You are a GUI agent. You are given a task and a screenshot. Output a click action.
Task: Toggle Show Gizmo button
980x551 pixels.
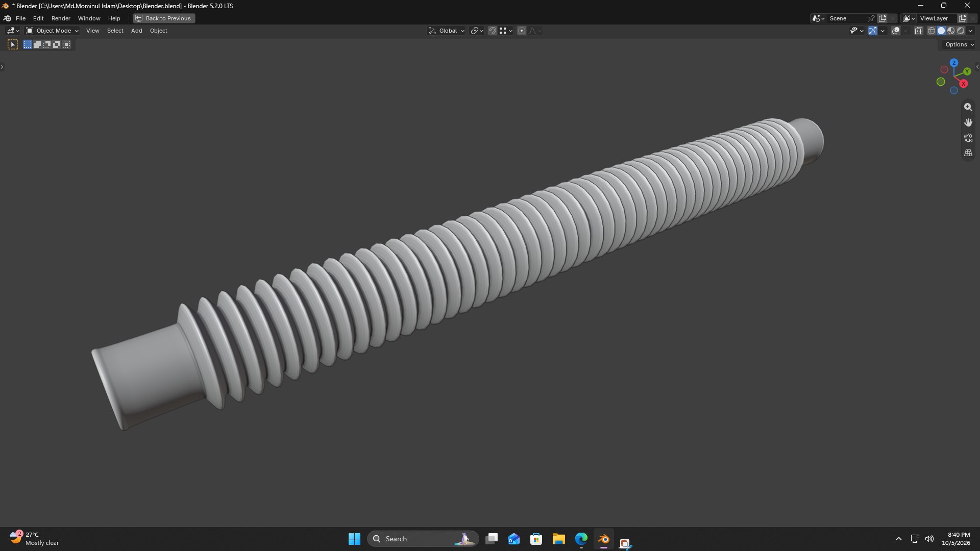(x=873, y=31)
